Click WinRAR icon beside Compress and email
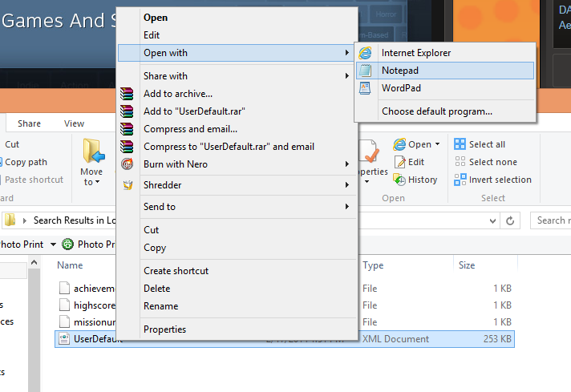The height and width of the screenshot is (392, 571). (127, 129)
